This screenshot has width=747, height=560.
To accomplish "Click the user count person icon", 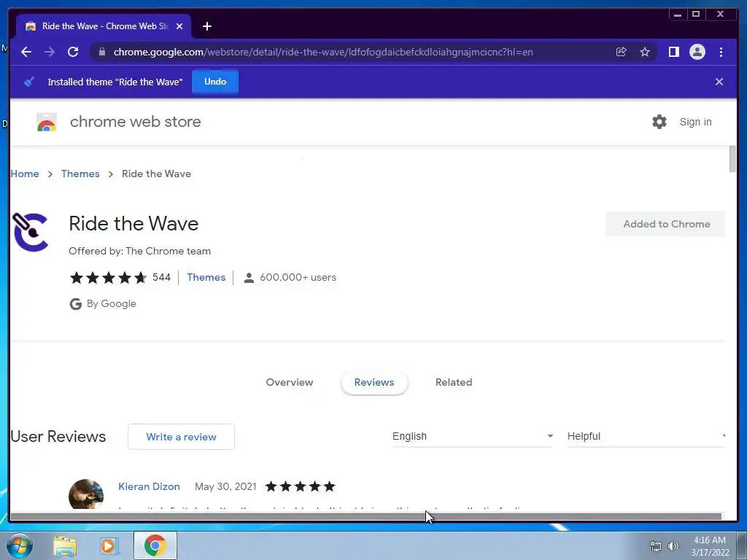I will click(x=249, y=278).
